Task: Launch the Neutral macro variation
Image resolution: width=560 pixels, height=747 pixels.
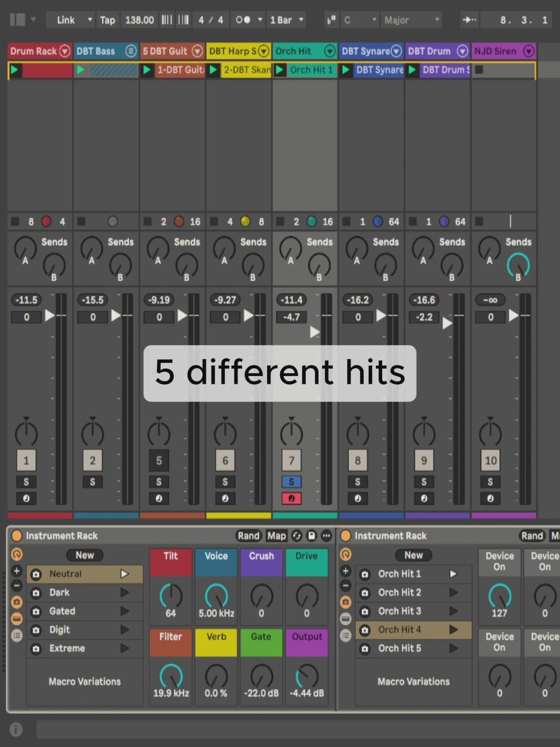Action: tap(125, 574)
